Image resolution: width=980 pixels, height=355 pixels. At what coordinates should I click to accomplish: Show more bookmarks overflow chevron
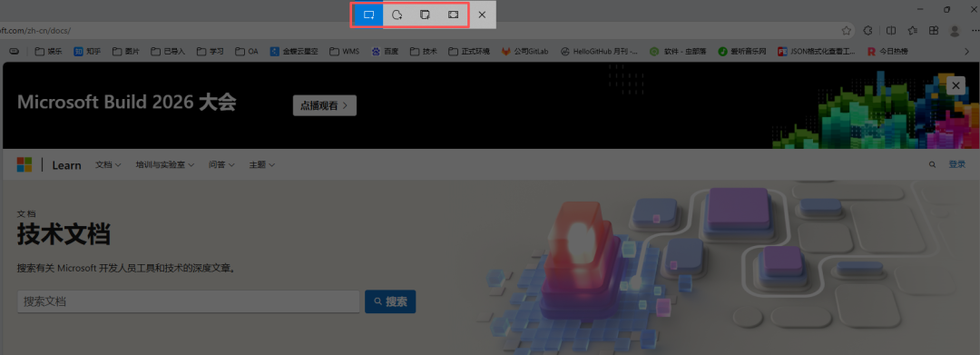click(968, 51)
